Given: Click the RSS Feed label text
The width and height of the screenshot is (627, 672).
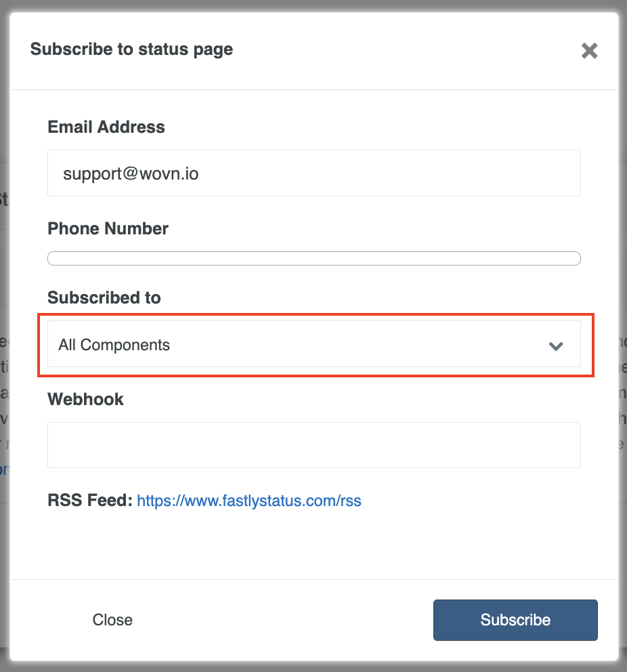Looking at the screenshot, I should (90, 500).
